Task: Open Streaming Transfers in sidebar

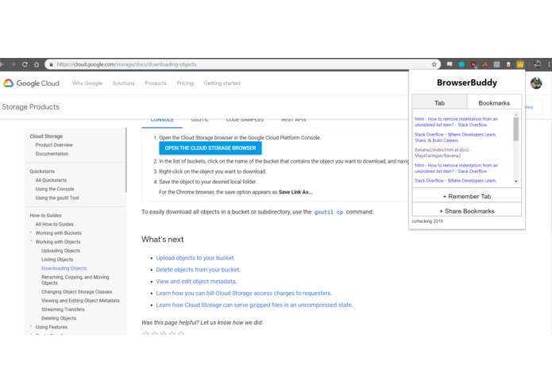Action: (x=63, y=309)
